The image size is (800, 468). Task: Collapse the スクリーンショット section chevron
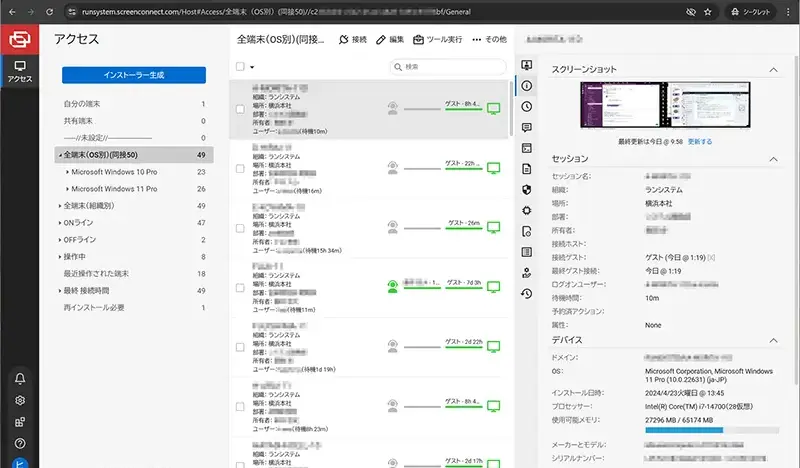click(773, 70)
